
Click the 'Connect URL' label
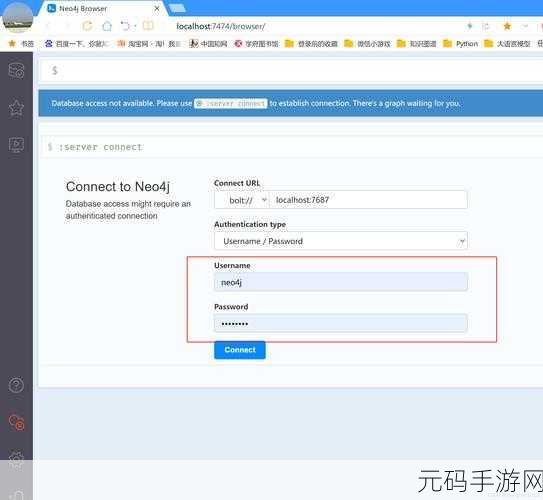pyautogui.click(x=237, y=183)
